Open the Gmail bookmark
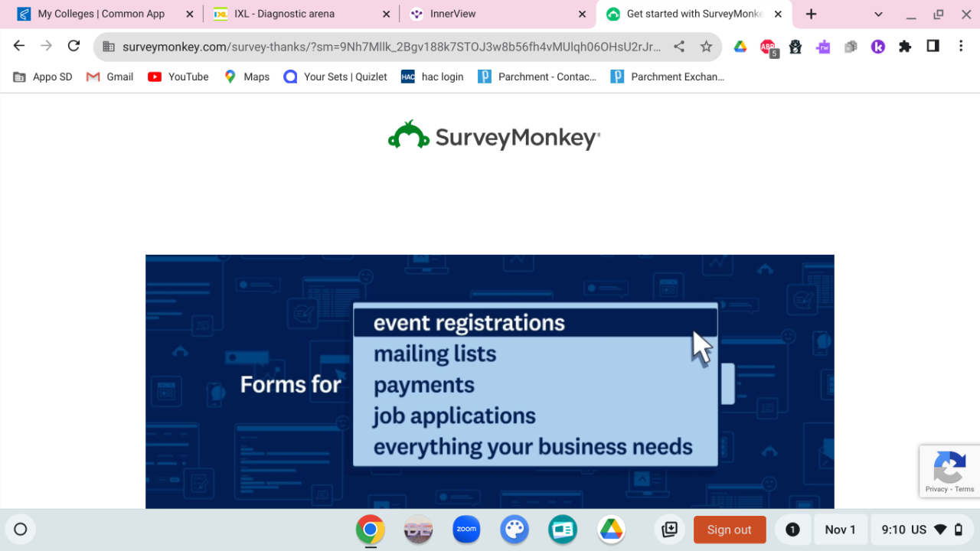This screenshot has height=551, width=980. pos(110,77)
